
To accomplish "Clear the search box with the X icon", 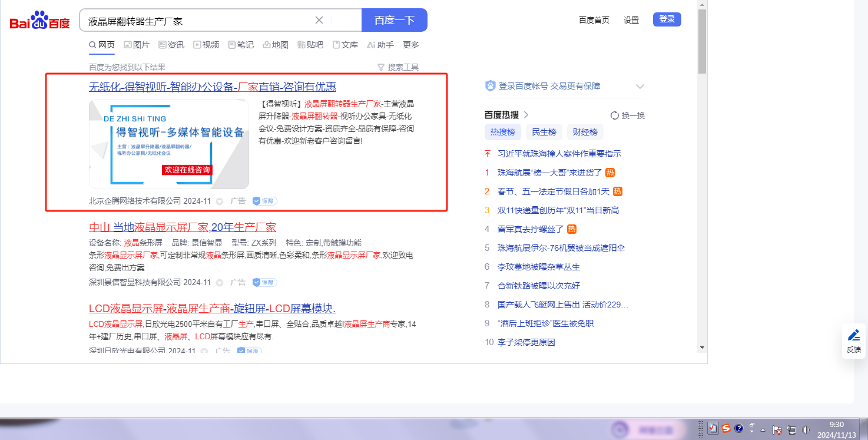I will pyautogui.click(x=319, y=20).
